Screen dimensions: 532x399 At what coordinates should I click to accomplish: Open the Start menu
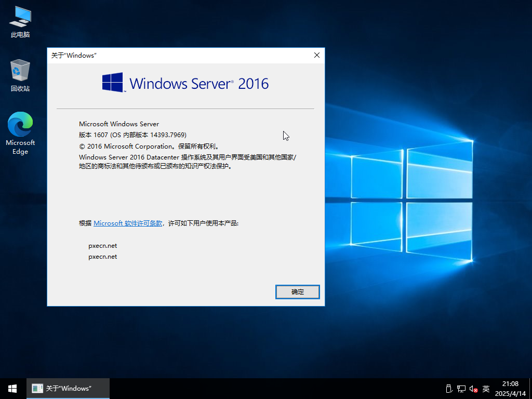coord(12,388)
